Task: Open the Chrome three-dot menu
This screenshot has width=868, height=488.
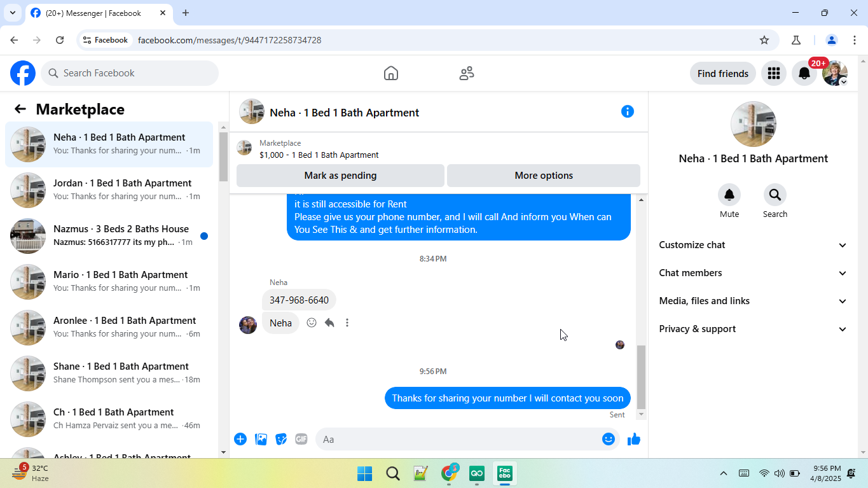Action: coord(854,40)
